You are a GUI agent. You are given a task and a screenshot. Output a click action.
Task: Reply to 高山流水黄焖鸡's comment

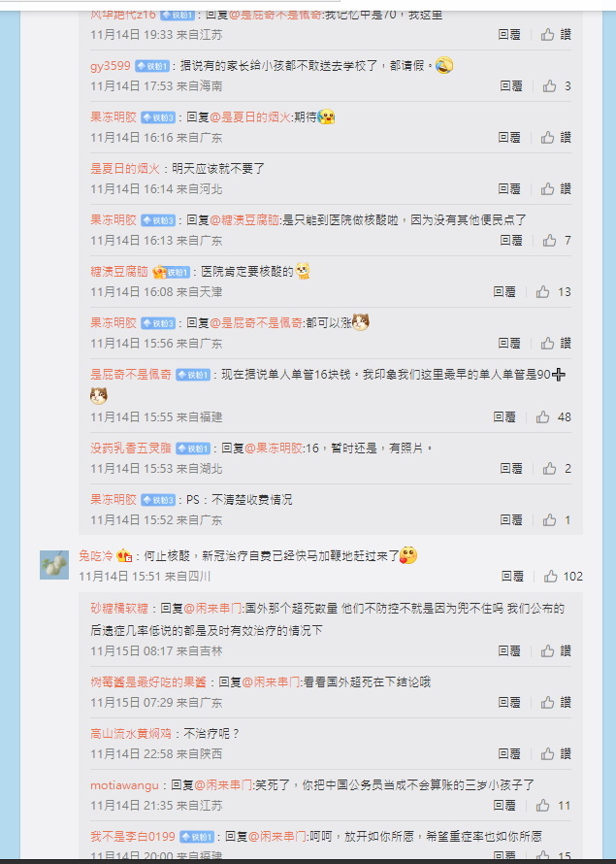[508, 753]
